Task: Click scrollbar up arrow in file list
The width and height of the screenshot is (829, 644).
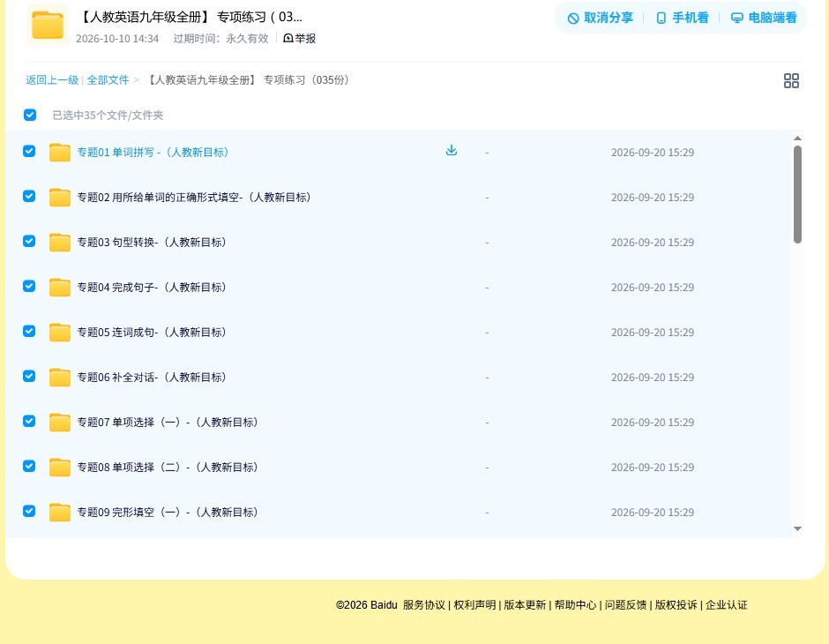Action: [797, 139]
